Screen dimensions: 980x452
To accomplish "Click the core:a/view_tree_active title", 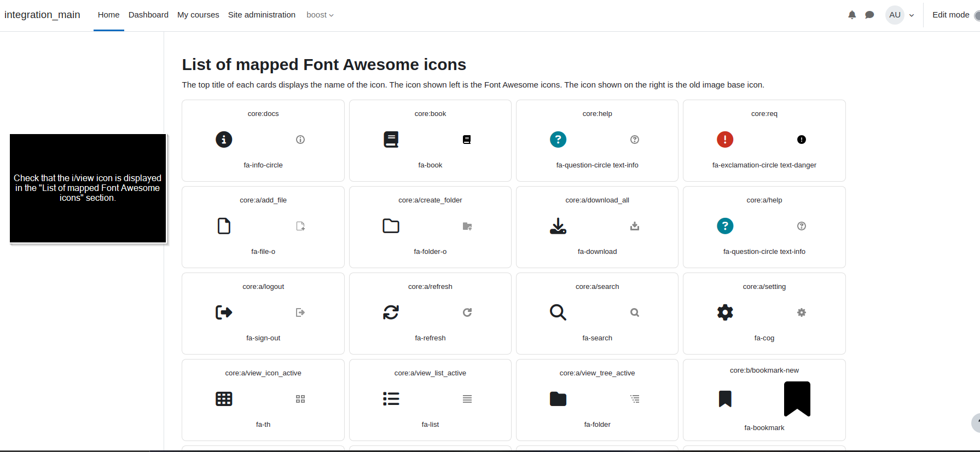I will click(597, 373).
